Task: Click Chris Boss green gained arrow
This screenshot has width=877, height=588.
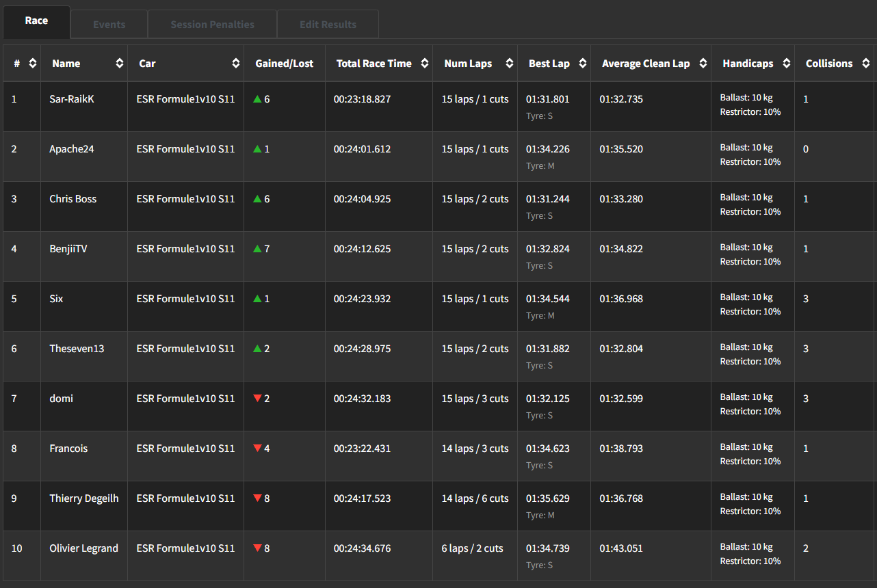Action: pyautogui.click(x=257, y=199)
